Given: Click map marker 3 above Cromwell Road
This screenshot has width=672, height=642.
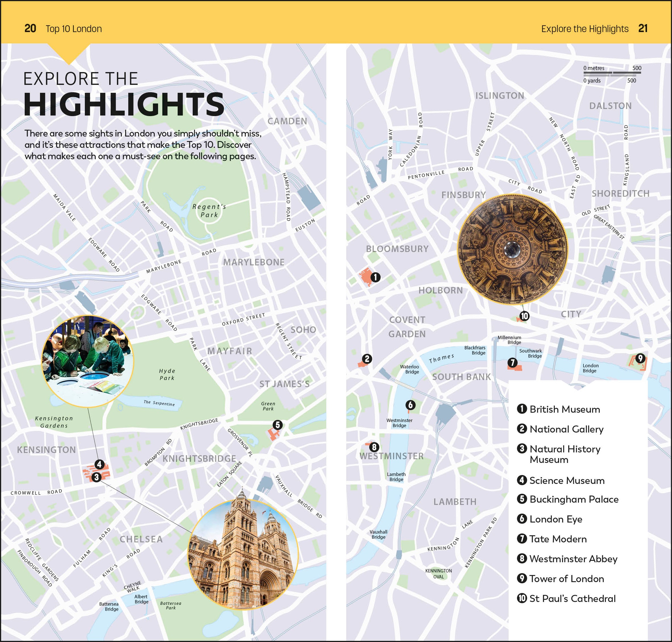Looking at the screenshot, I should [96, 477].
